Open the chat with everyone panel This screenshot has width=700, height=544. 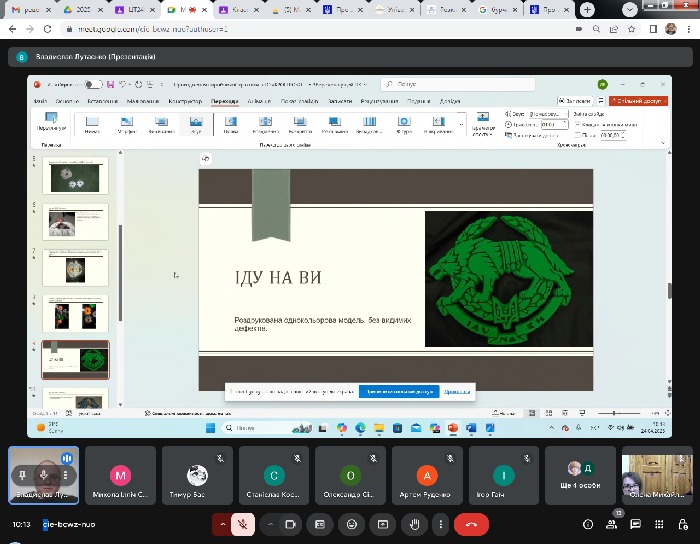pos(637,524)
